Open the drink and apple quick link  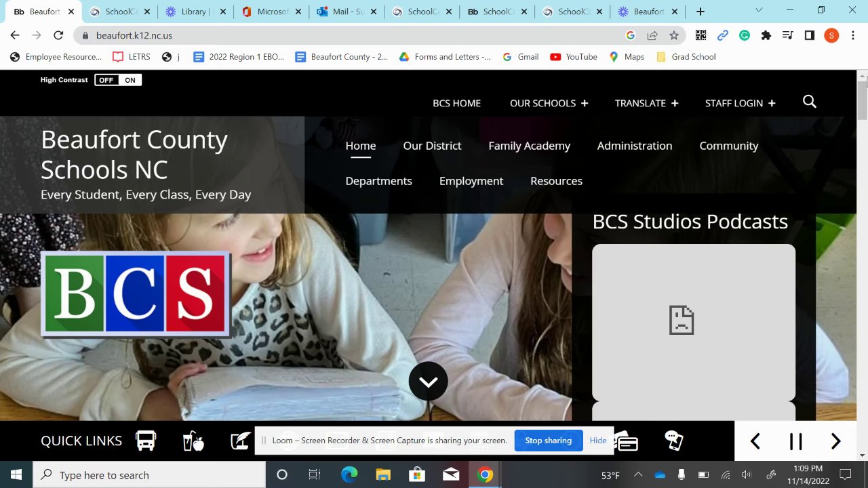(x=193, y=441)
